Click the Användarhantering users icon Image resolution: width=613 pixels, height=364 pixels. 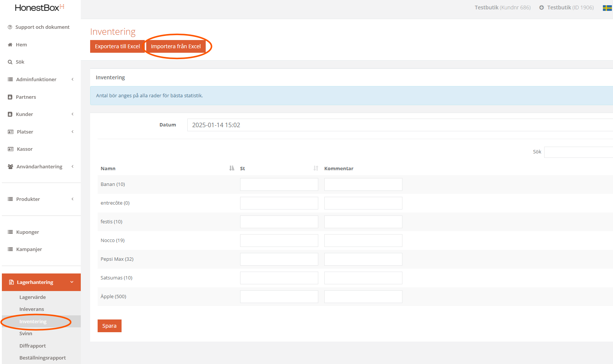(x=10, y=167)
